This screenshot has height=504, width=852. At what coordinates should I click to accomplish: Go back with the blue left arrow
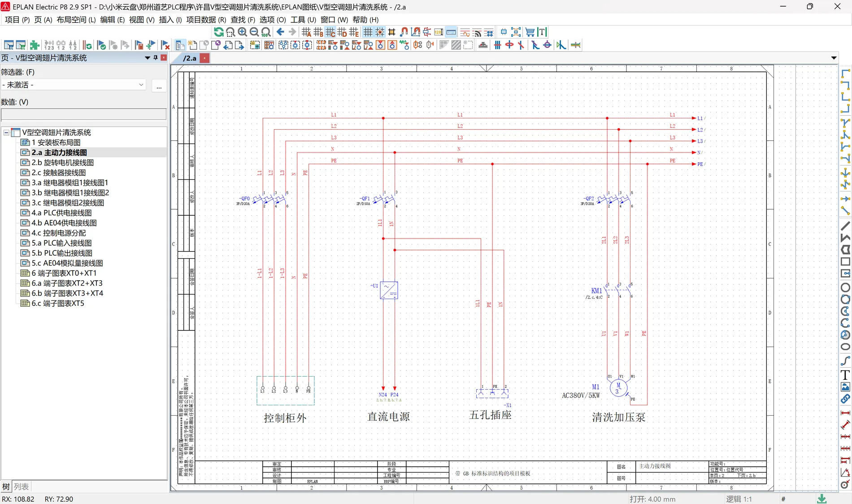(x=280, y=32)
